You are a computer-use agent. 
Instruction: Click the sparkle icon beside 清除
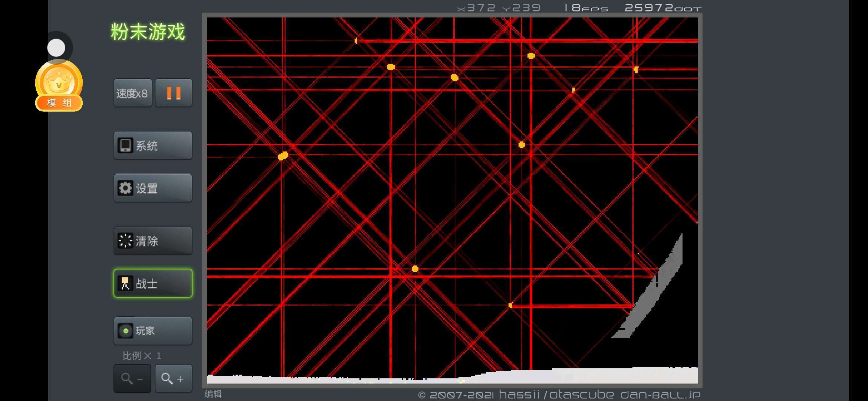(x=125, y=241)
